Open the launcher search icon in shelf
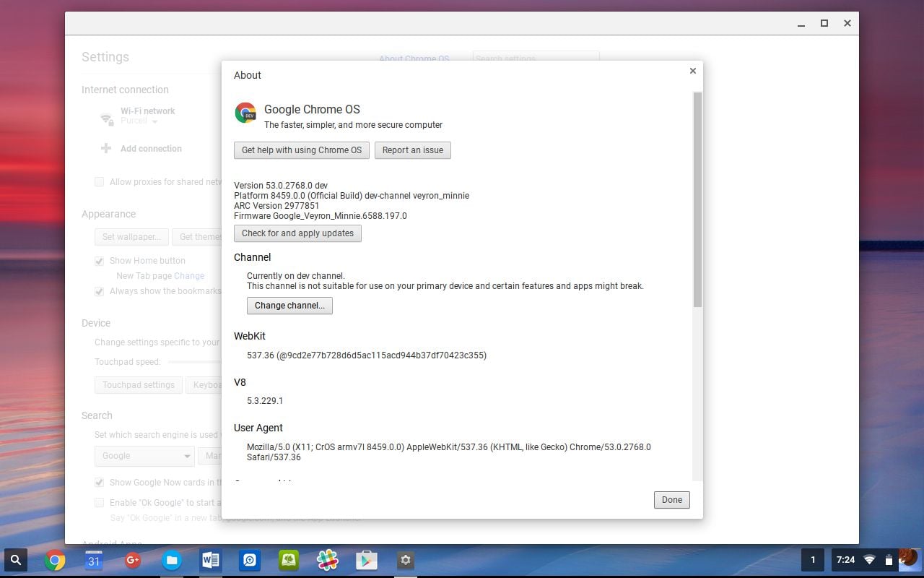This screenshot has width=924, height=578. 16,560
